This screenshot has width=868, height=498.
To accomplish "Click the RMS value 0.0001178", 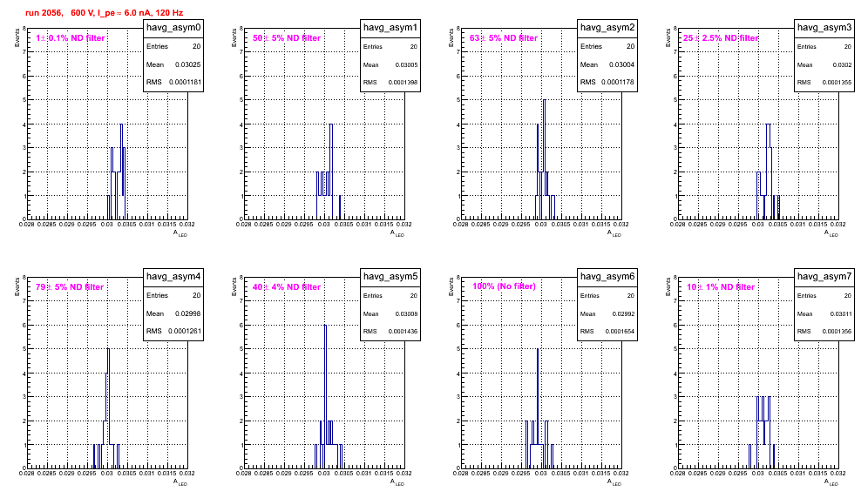I will coord(619,82).
